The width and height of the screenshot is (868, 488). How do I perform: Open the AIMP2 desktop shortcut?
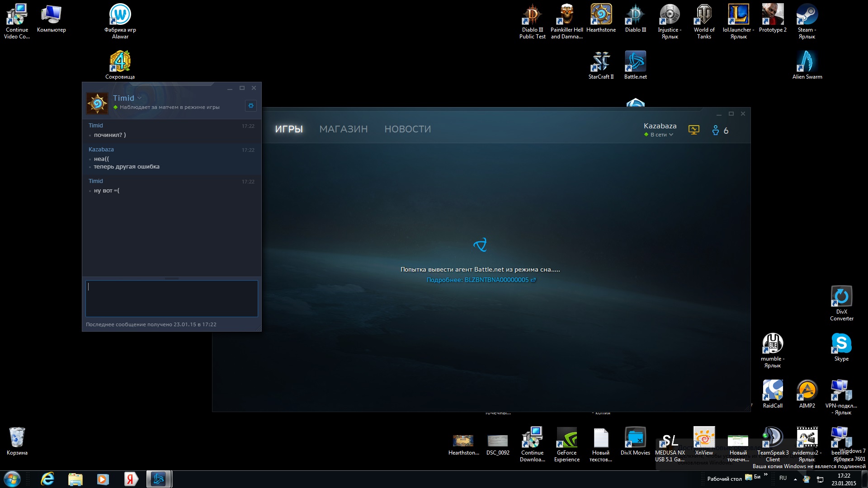(x=807, y=394)
